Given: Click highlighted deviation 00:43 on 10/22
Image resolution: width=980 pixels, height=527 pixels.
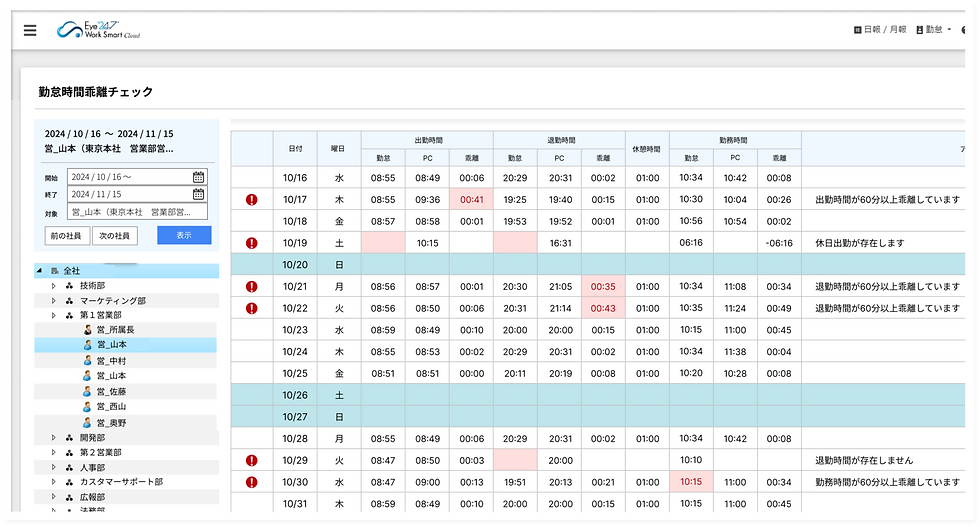Looking at the screenshot, I should coord(603,308).
